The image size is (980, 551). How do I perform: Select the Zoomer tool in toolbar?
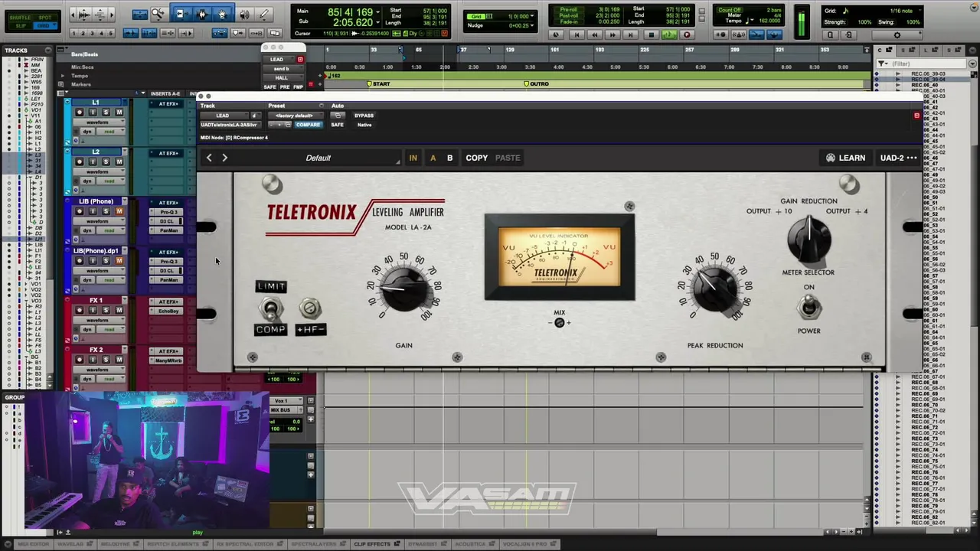[x=157, y=15]
